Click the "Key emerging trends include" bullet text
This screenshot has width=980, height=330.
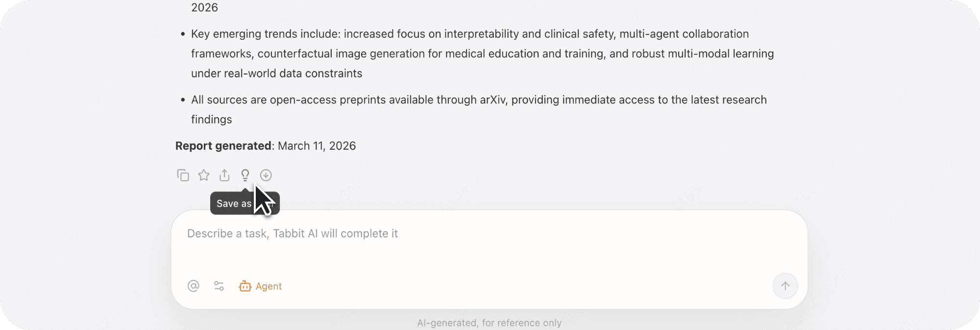(x=266, y=34)
